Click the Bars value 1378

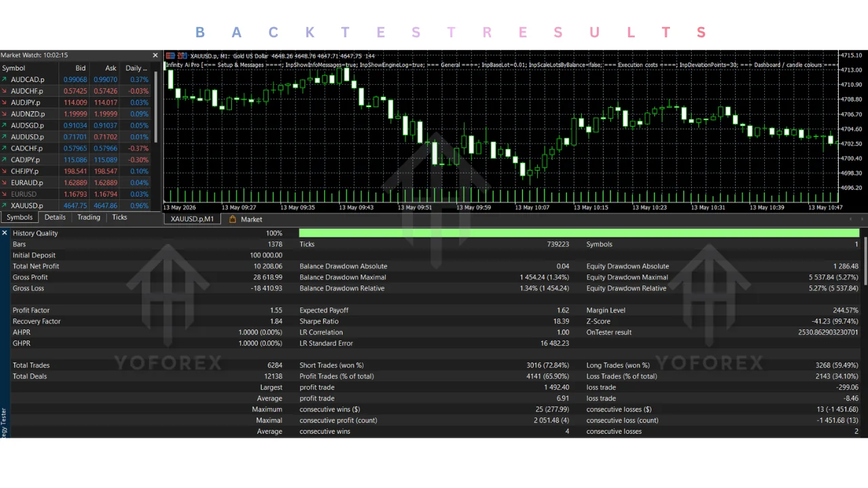click(275, 244)
